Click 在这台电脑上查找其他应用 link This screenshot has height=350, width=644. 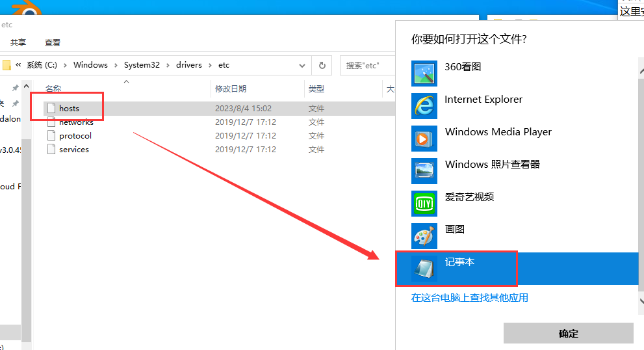point(469,298)
